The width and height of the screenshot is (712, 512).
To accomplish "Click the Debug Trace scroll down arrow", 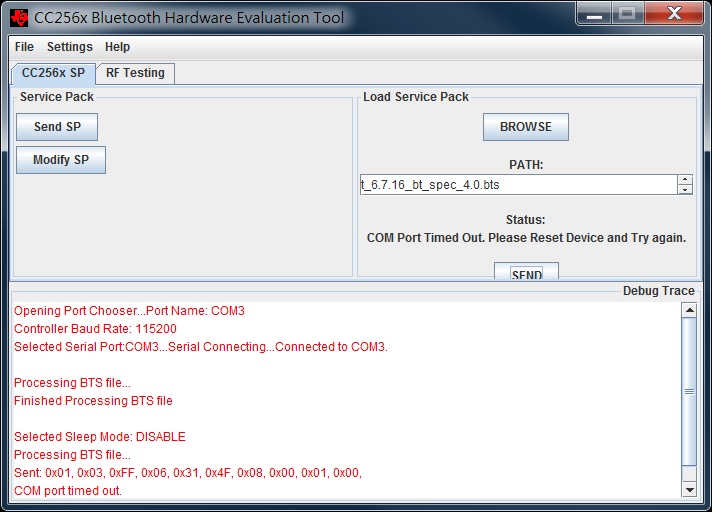I will click(x=689, y=489).
